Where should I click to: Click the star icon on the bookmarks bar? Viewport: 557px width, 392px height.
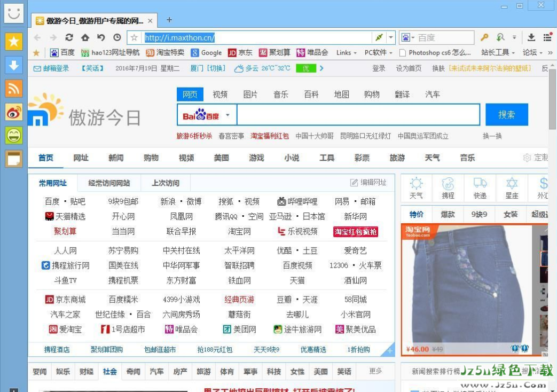point(36,53)
